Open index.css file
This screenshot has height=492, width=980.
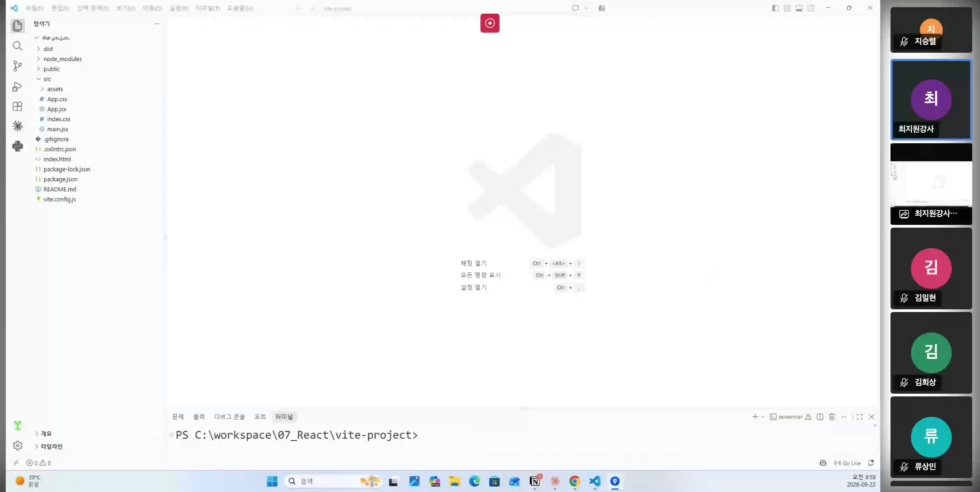[59, 119]
